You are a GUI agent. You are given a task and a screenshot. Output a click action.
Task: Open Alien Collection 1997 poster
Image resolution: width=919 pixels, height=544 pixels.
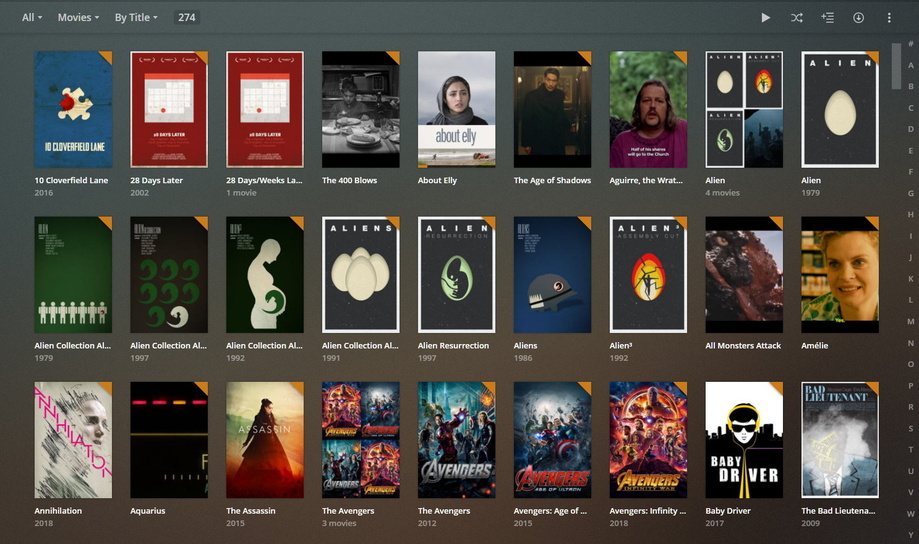(x=169, y=275)
